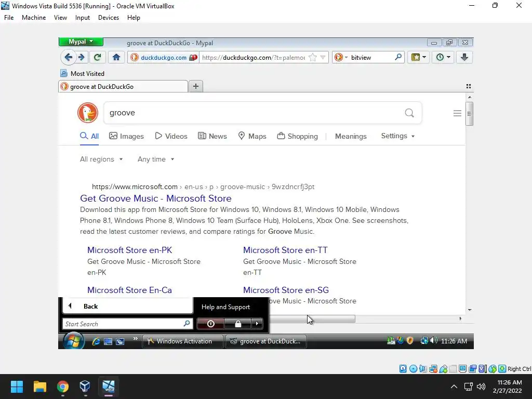Open the bookmarks menu button dropdown
The width and height of the screenshot is (532, 399).
click(418, 57)
